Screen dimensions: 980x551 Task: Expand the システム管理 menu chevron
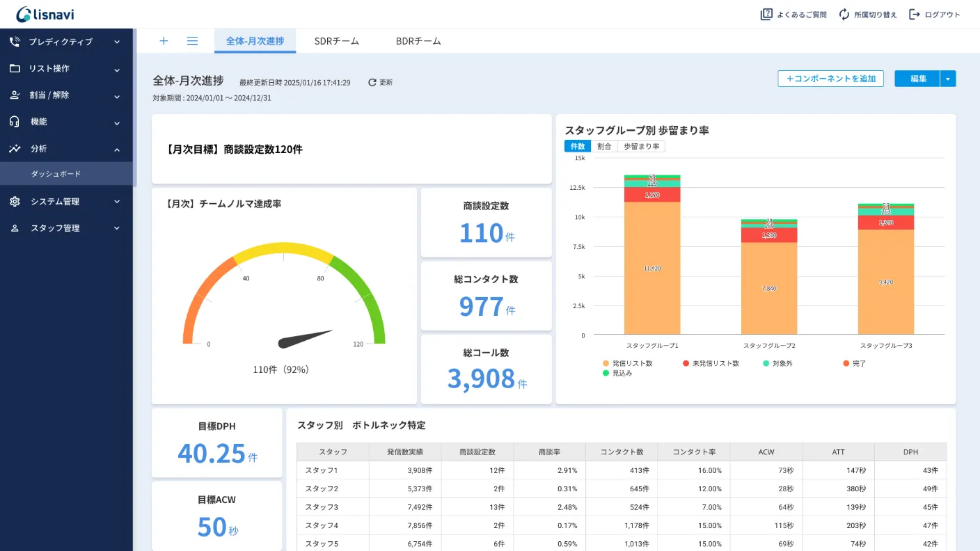(x=117, y=202)
